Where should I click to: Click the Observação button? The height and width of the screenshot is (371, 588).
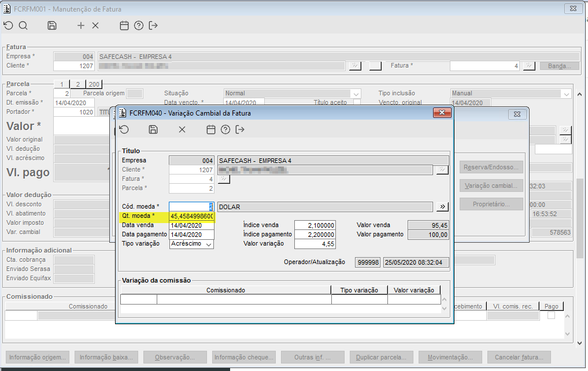(175, 357)
